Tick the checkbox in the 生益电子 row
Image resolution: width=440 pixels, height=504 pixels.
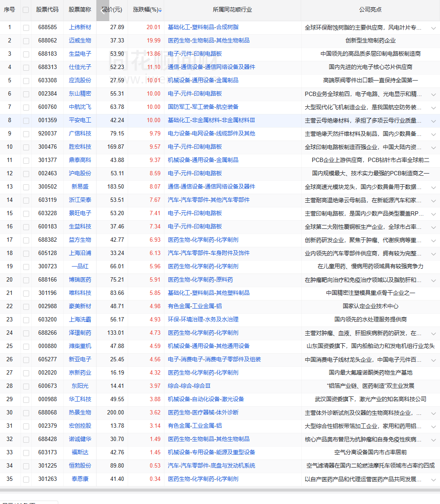[26, 54]
